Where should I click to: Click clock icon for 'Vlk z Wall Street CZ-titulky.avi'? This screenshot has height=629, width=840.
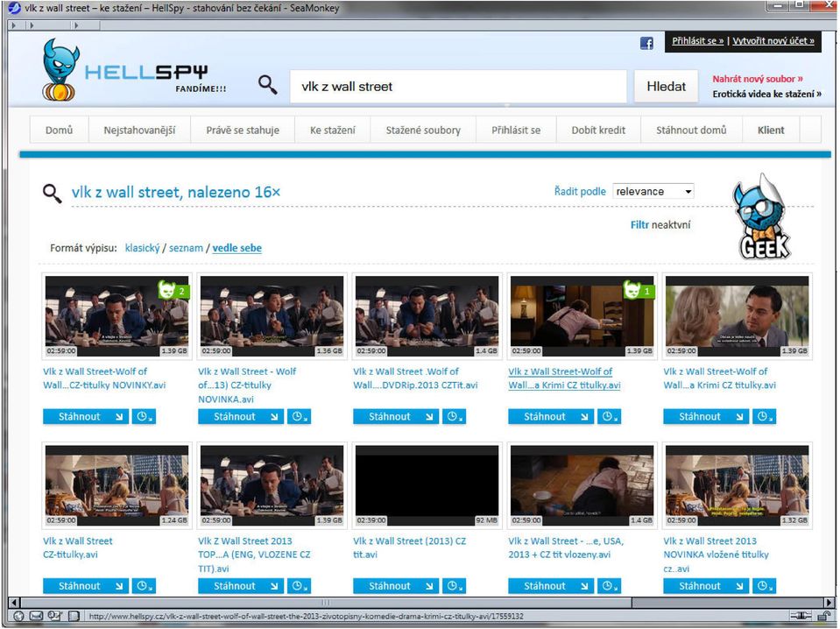click(144, 585)
